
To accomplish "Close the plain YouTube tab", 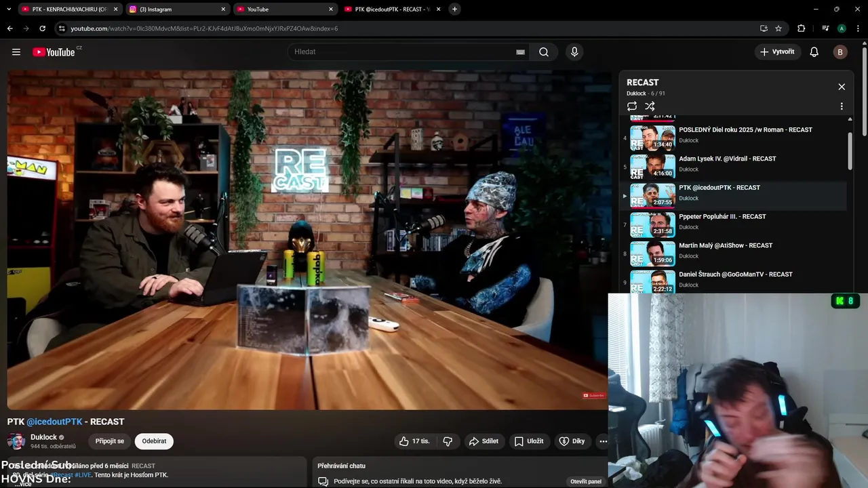I will (331, 9).
